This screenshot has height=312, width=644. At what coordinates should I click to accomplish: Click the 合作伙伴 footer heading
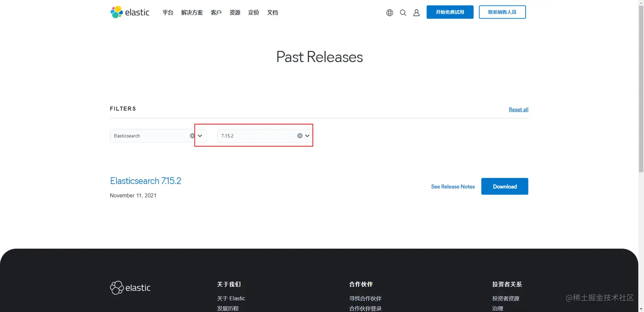361,284
